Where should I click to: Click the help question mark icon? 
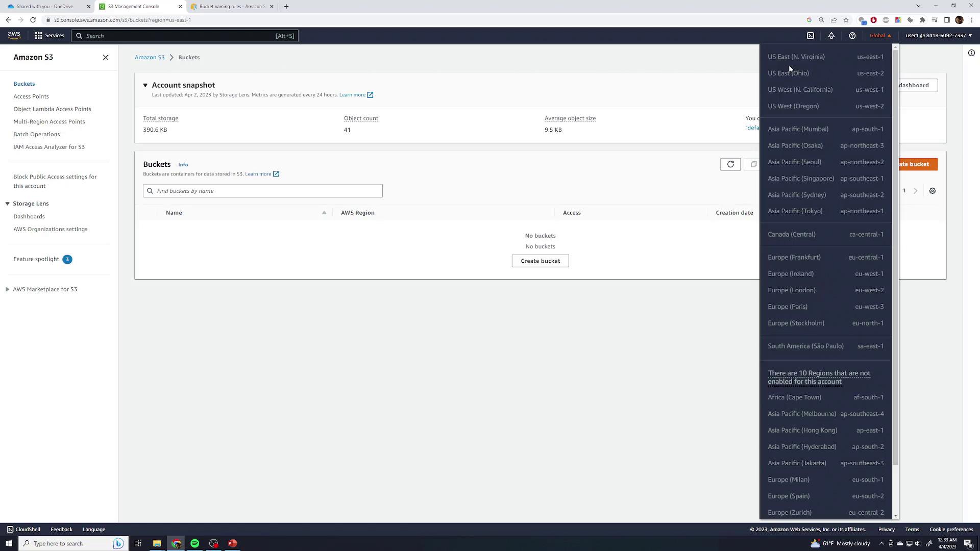[851, 36]
